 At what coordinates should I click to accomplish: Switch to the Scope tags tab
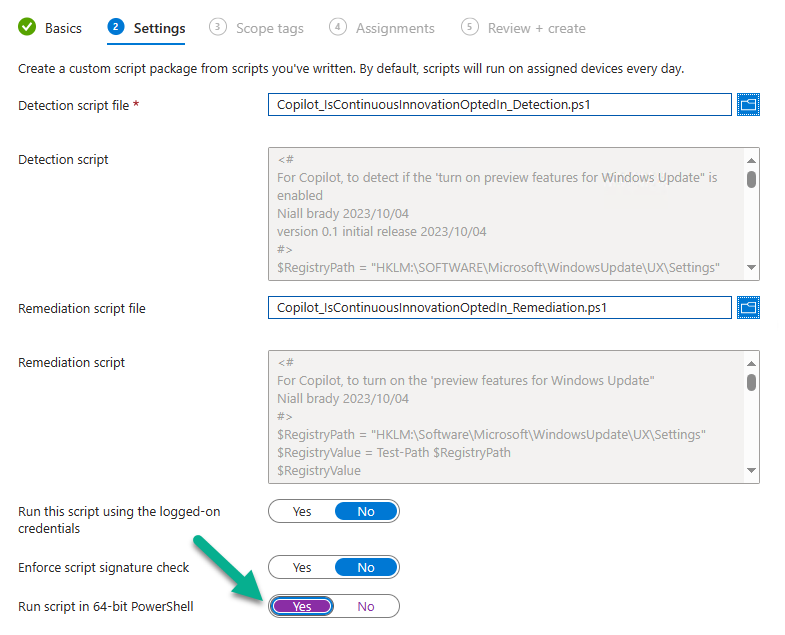pos(270,29)
